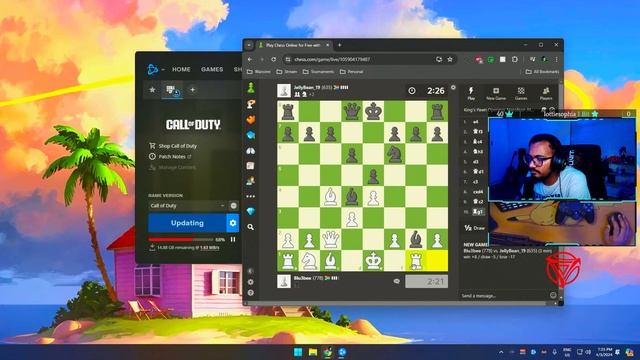Open the Games tab in chess panel
The width and height of the screenshot is (640, 360).
click(x=521, y=93)
